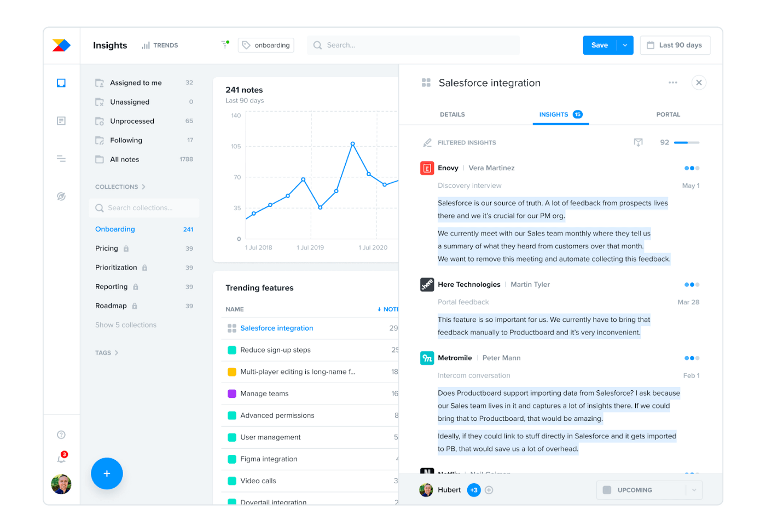This screenshot has width=766, height=532.
Task: Click the lock icon next to Roadmap
Action: click(135, 306)
